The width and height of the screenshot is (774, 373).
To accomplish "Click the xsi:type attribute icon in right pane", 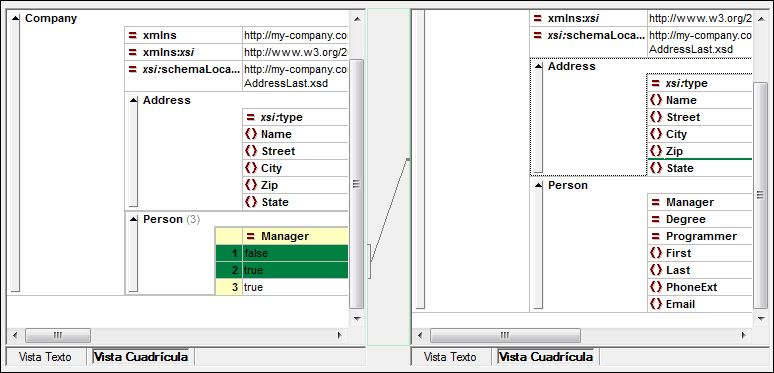I will (656, 83).
